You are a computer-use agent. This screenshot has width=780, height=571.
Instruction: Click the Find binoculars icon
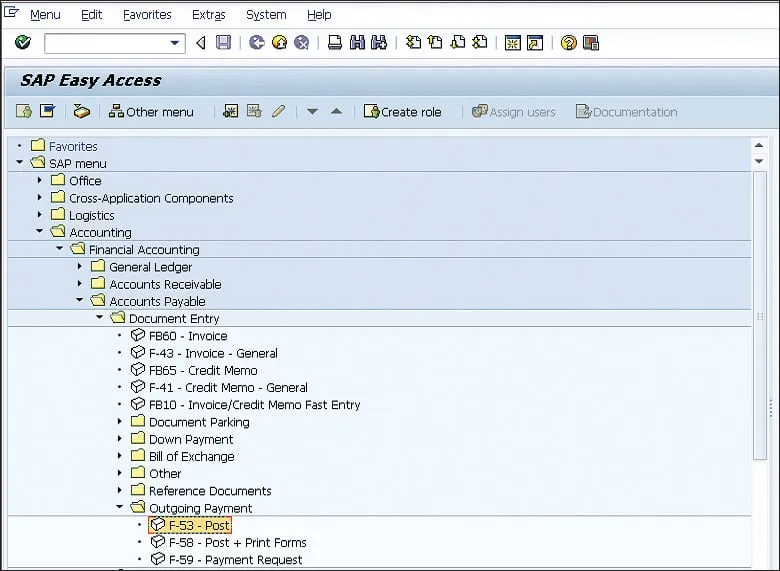pos(357,43)
